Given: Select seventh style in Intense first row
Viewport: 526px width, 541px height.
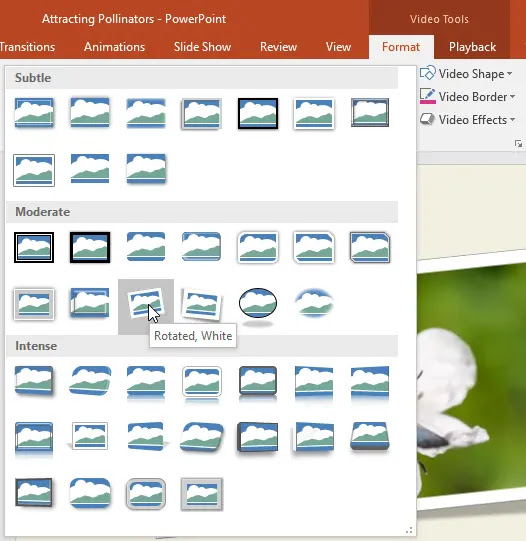Looking at the screenshot, I should coord(370,382).
